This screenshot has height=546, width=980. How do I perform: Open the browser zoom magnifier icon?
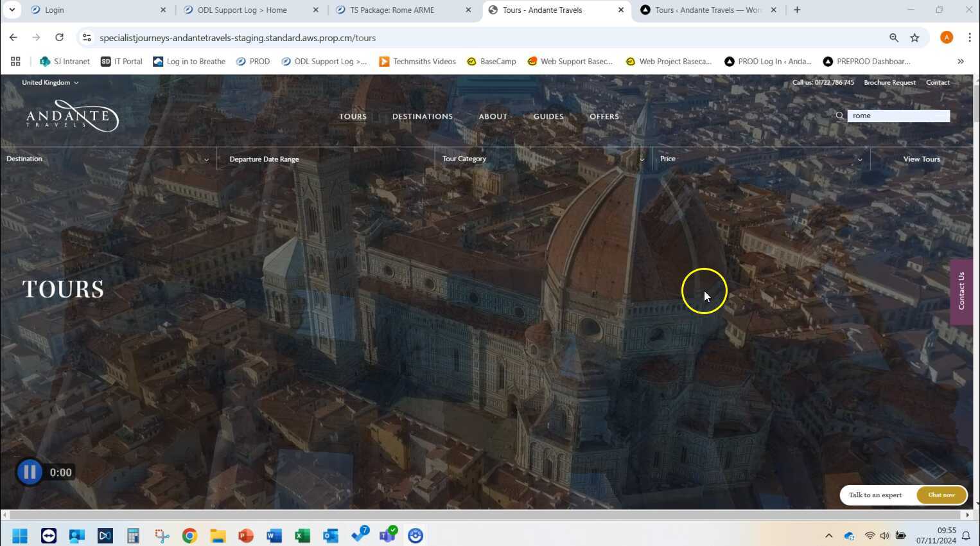pos(893,38)
